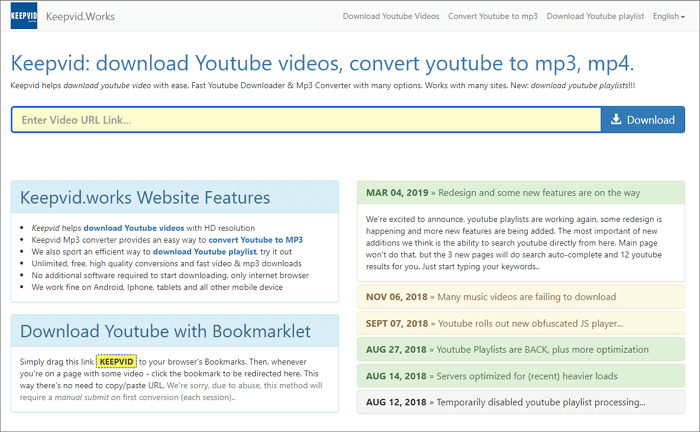The image size is (700, 432).
Task: Expand AUG 27, 2018 Playlists are BACK entry
Action: pos(500,349)
